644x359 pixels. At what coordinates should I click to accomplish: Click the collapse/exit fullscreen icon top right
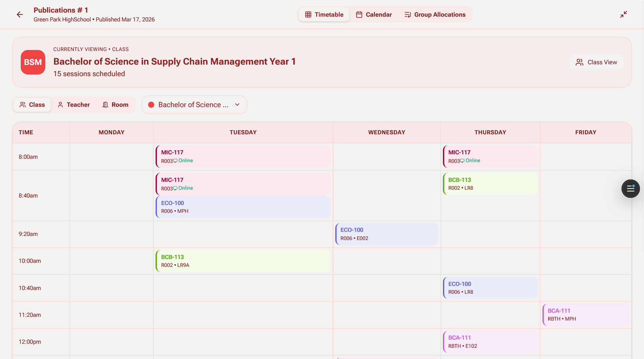[624, 14]
